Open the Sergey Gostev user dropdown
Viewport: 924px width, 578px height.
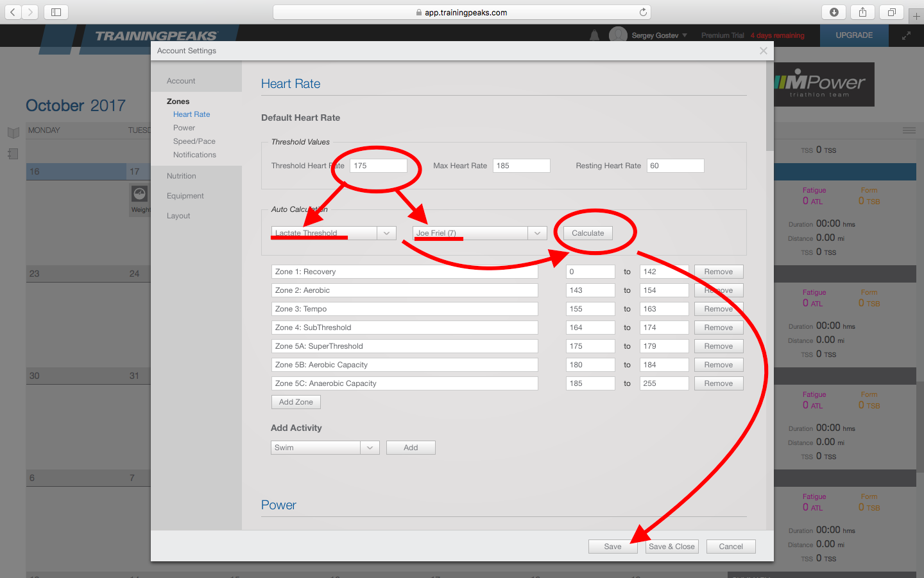pyautogui.click(x=659, y=35)
